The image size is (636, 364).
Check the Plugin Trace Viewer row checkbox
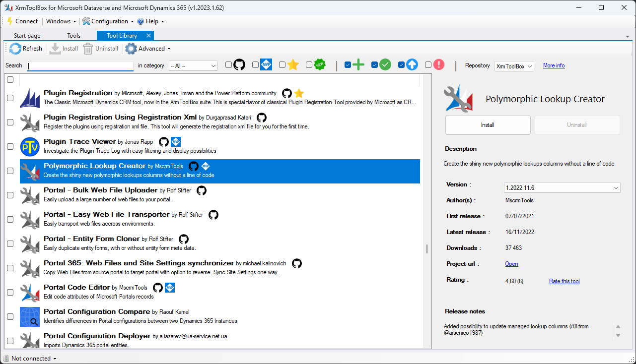click(10, 146)
